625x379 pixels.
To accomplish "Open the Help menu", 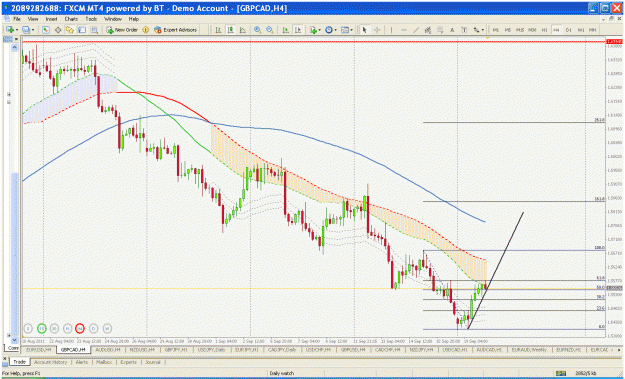I will click(134, 19).
